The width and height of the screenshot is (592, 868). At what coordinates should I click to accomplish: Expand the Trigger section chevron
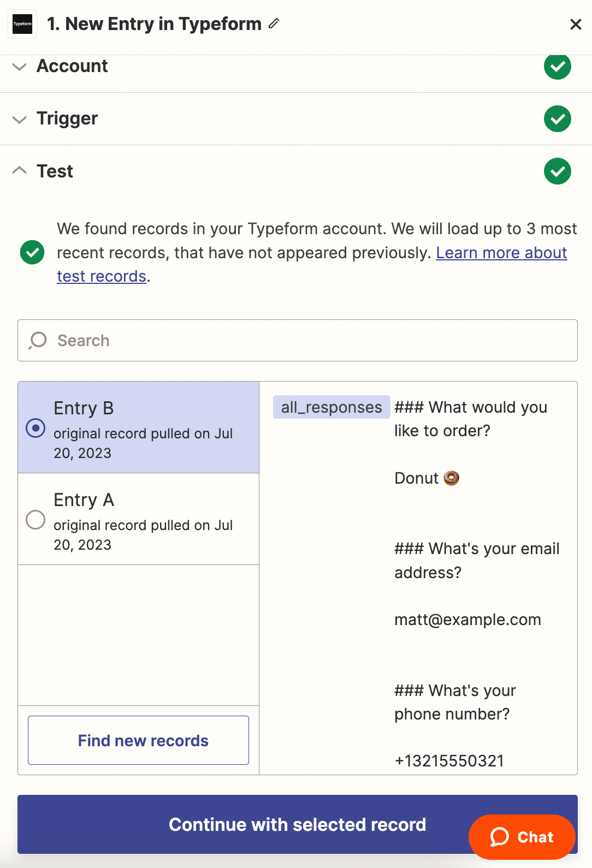point(19,119)
